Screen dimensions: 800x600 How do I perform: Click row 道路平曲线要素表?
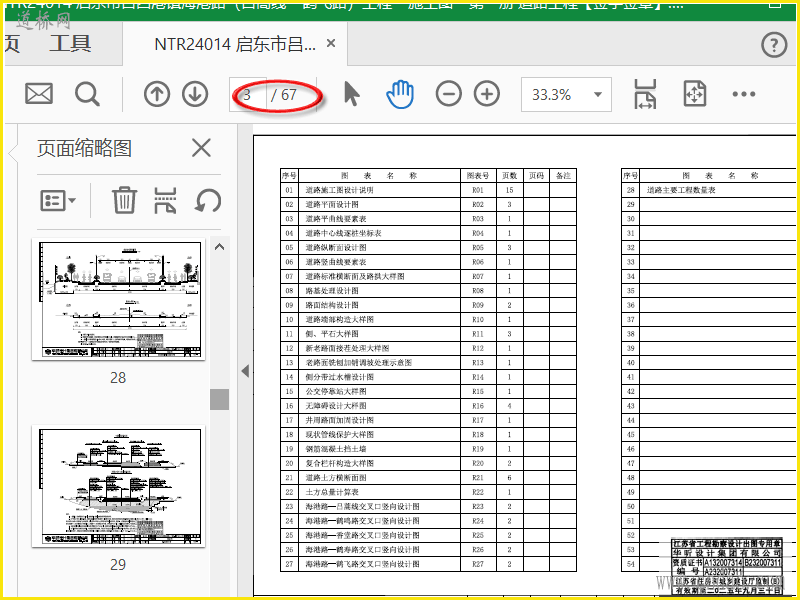[x=429, y=218]
